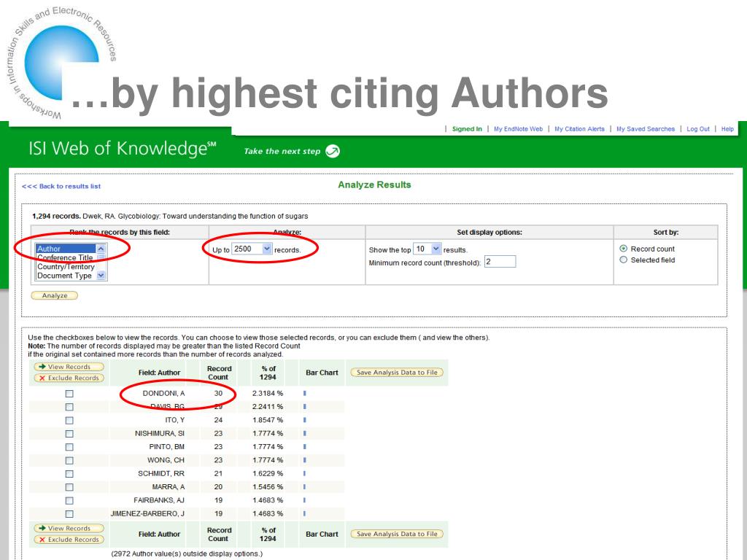The image size is (747, 560).
Task: Click the bottom View Records button
Action: pyautogui.click(x=69, y=528)
